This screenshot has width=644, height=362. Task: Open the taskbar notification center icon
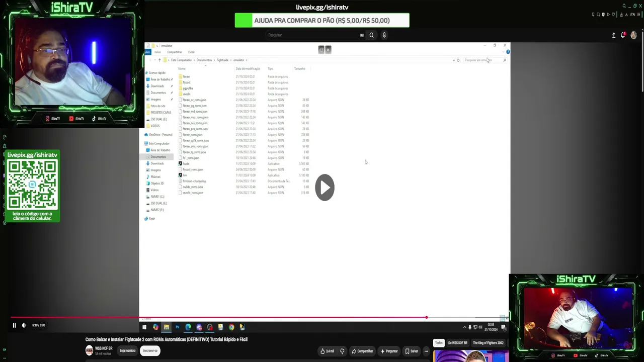coord(503,327)
